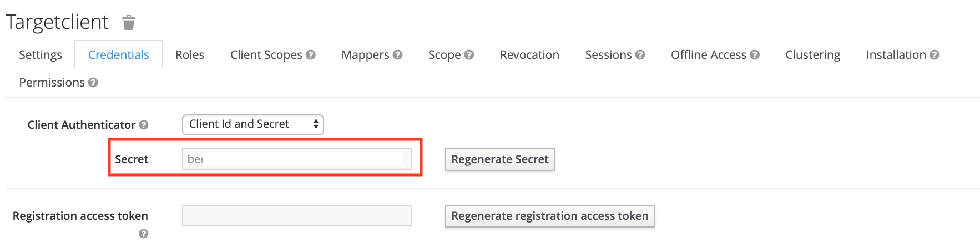
Task: Switch to the Settings tab
Action: (41, 55)
